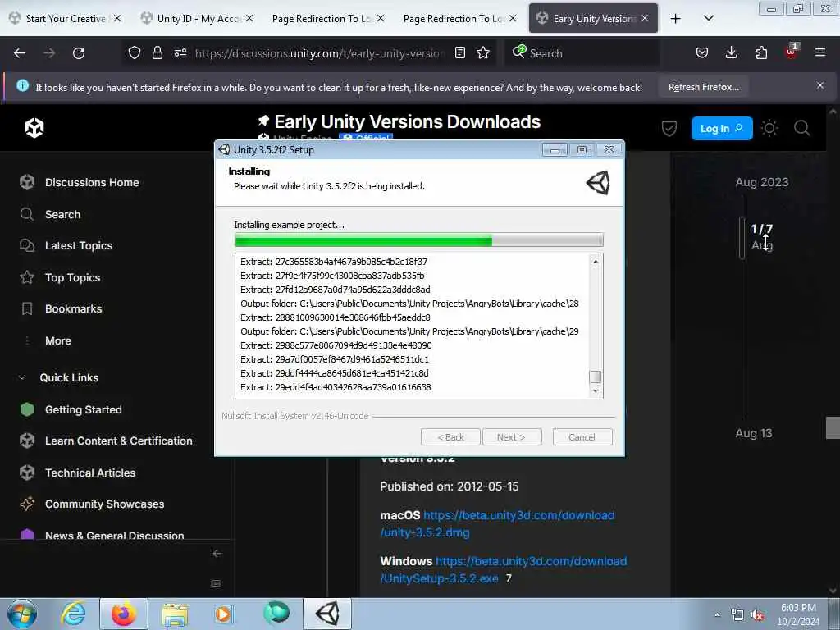Open Firefox downloads panel
This screenshot has width=840, height=630.
(731, 52)
